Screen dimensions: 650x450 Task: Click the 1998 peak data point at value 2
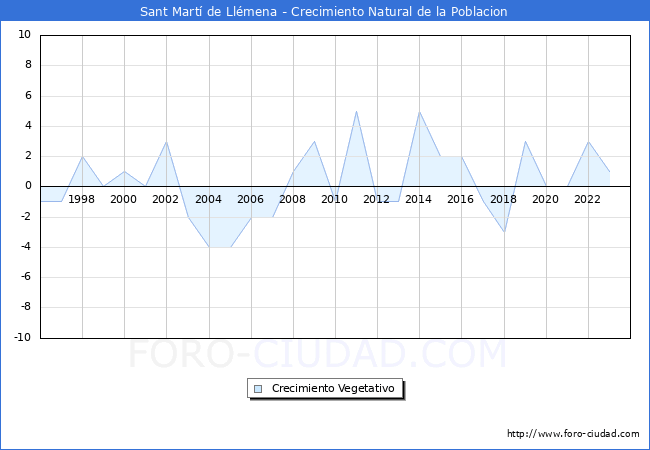point(82,156)
